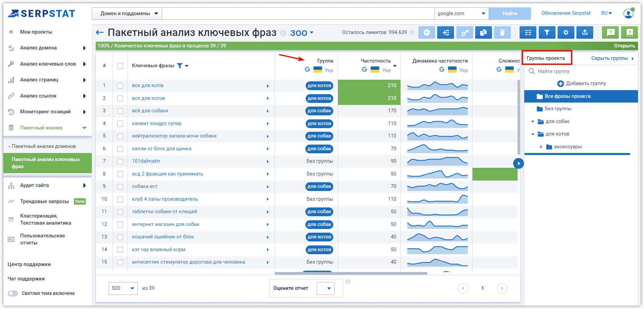Click the filter icon next to Ключевые фразы

[x=180, y=66]
